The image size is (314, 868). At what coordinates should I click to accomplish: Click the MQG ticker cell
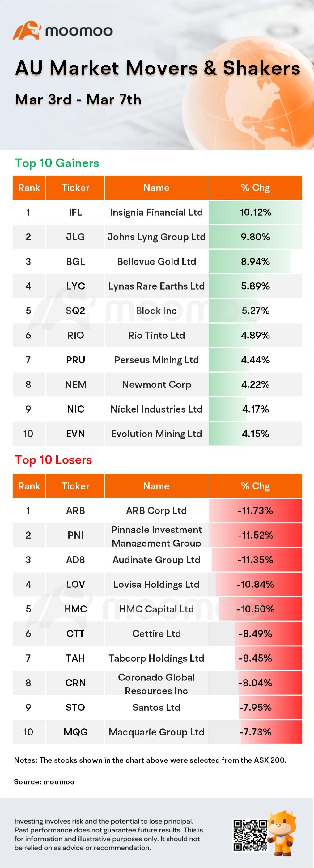[75, 732]
